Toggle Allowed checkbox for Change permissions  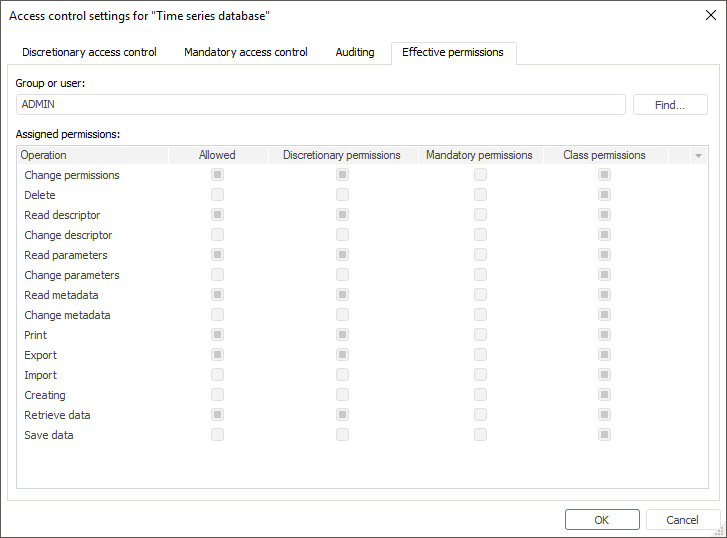[217, 175]
